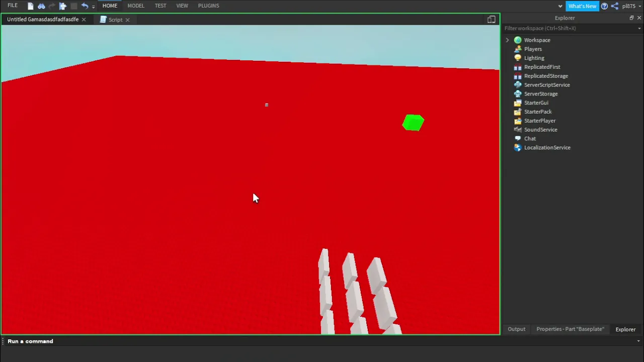Click the SoundService speaker icon
Viewport: 644px width, 362px height.
click(x=518, y=130)
